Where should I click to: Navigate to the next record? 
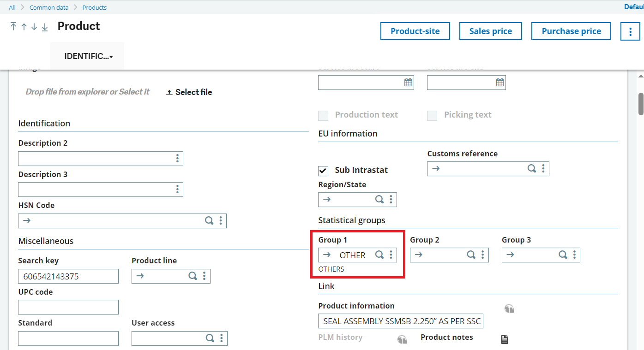[34, 26]
